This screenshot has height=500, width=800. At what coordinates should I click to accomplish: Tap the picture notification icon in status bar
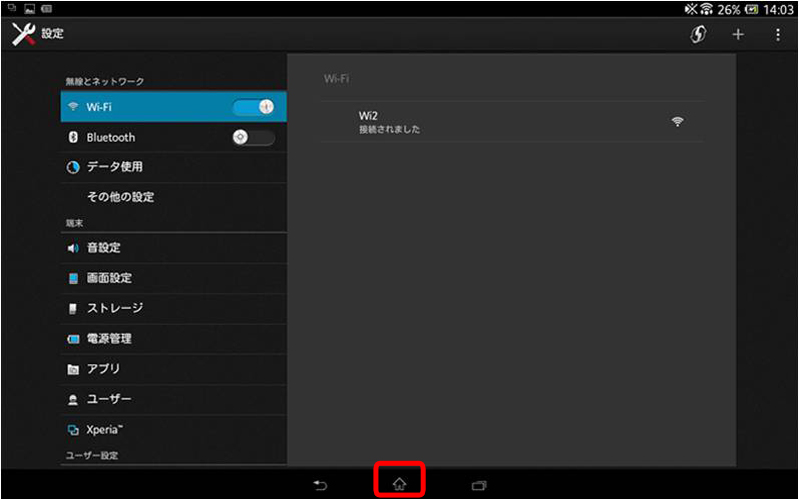click(30, 9)
